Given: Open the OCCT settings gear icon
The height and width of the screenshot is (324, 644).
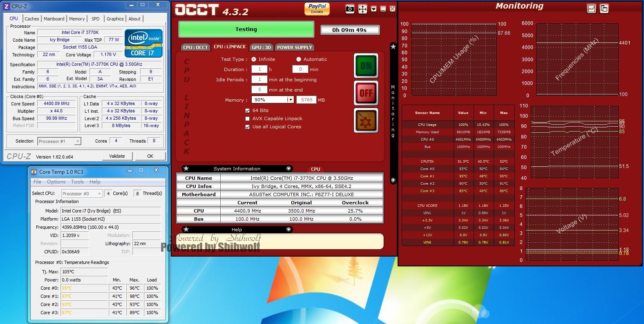Looking at the screenshot, I should pos(366,121).
